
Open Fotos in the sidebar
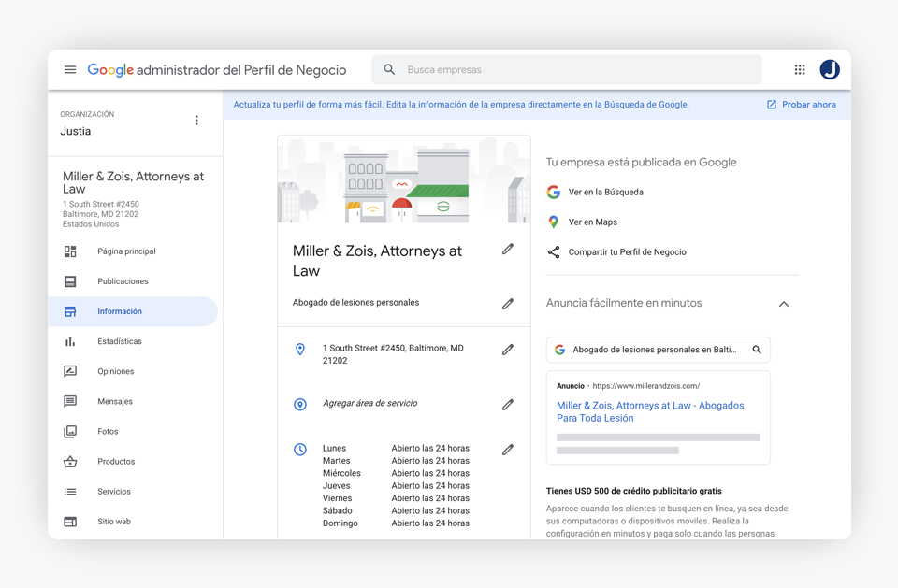pos(108,432)
